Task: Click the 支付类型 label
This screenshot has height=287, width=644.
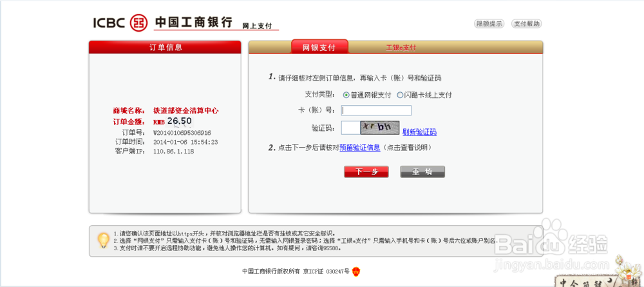Action: [x=319, y=95]
